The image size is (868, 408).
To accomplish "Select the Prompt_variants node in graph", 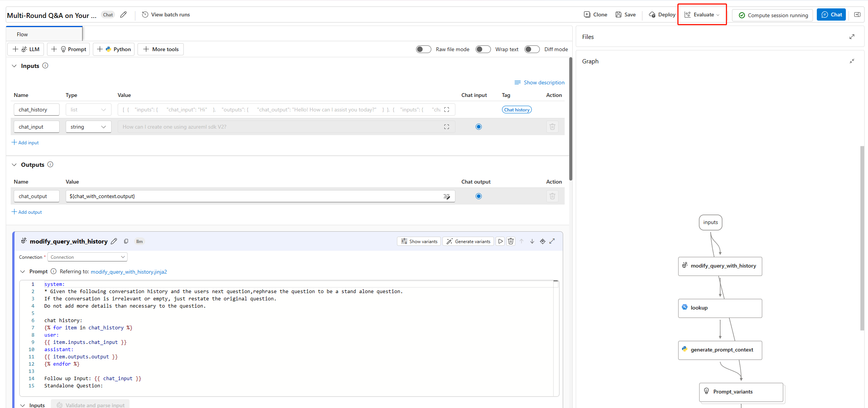I will [741, 392].
